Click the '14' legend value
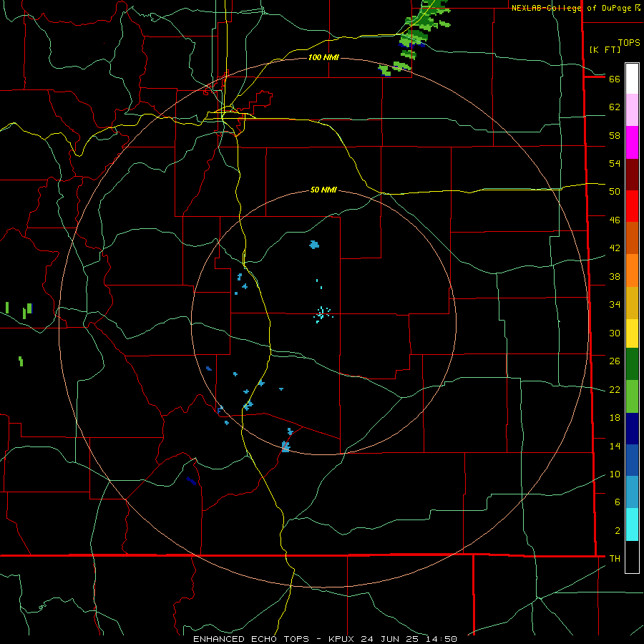Image resolution: width=644 pixels, height=644 pixels. pos(615,446)
